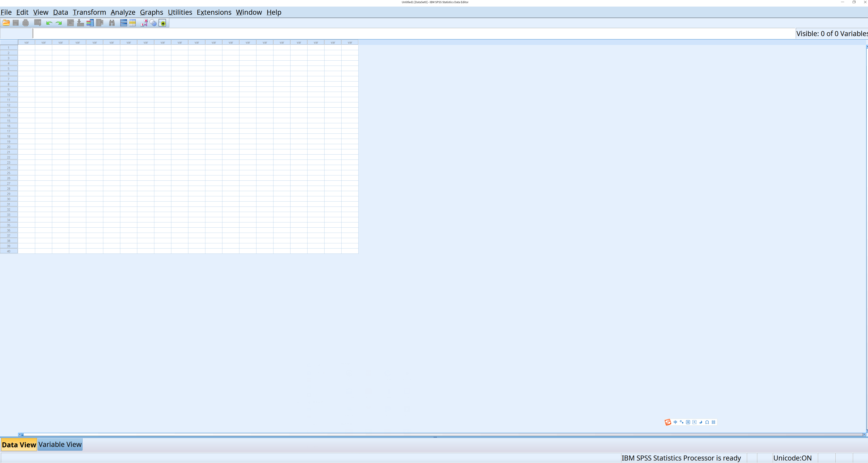The image size is (868, 463).
Task: Open the Variables info icon
Action: (x=90, y=22)
